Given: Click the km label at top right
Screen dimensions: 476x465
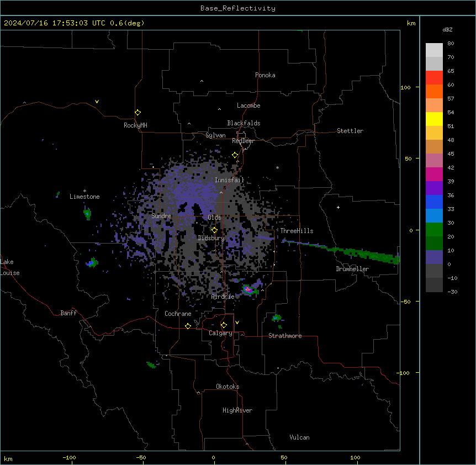Looking at the screenshot, I should (x=411, y=23).
